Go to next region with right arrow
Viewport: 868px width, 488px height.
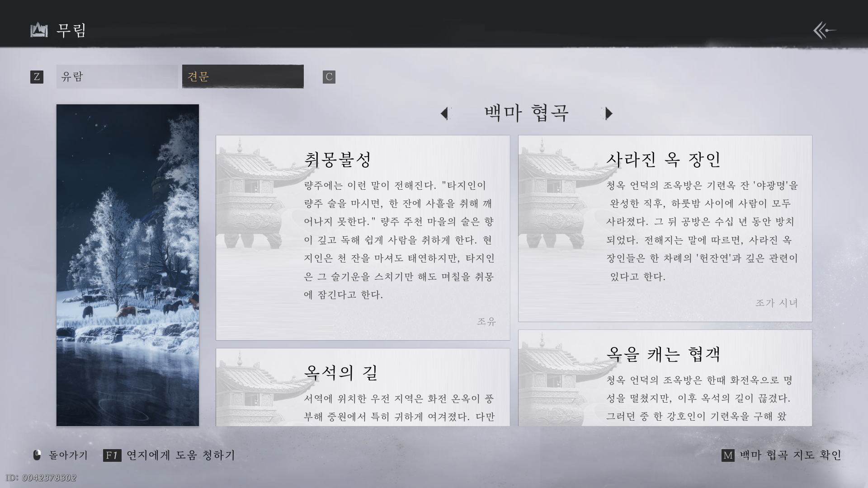click(x=609, y=113)
